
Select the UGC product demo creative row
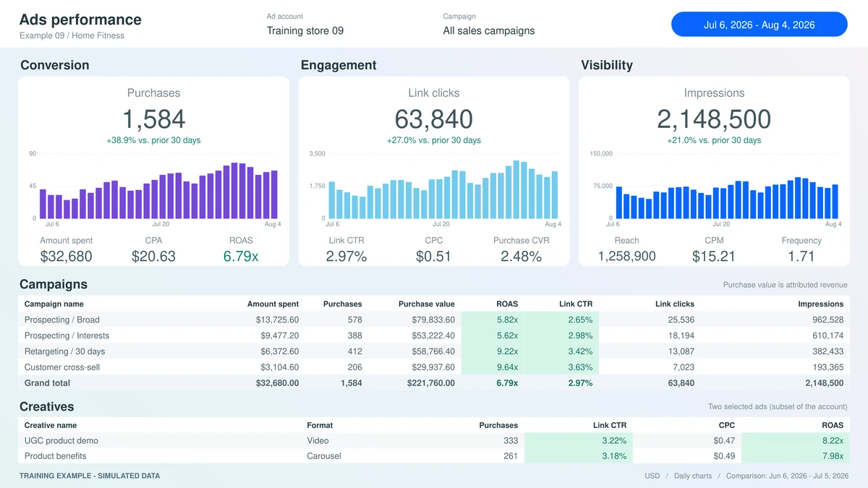434,440
